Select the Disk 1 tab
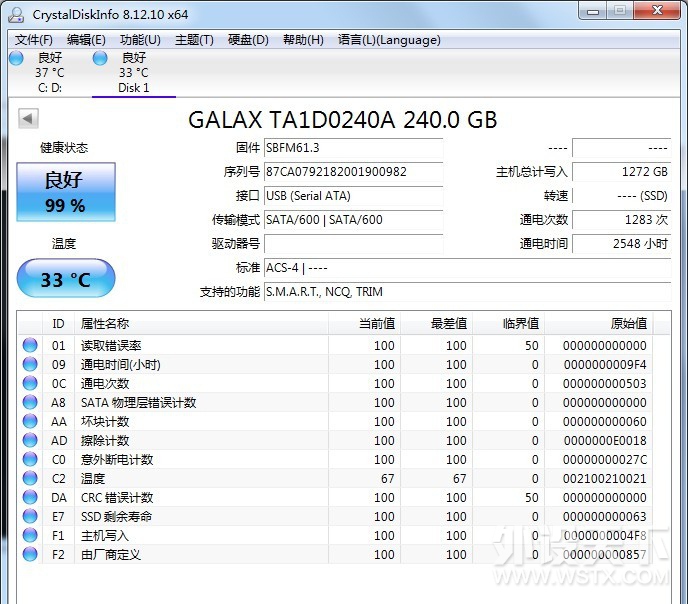Viewport: 688px width, 604px height. (x=133, y=72)
